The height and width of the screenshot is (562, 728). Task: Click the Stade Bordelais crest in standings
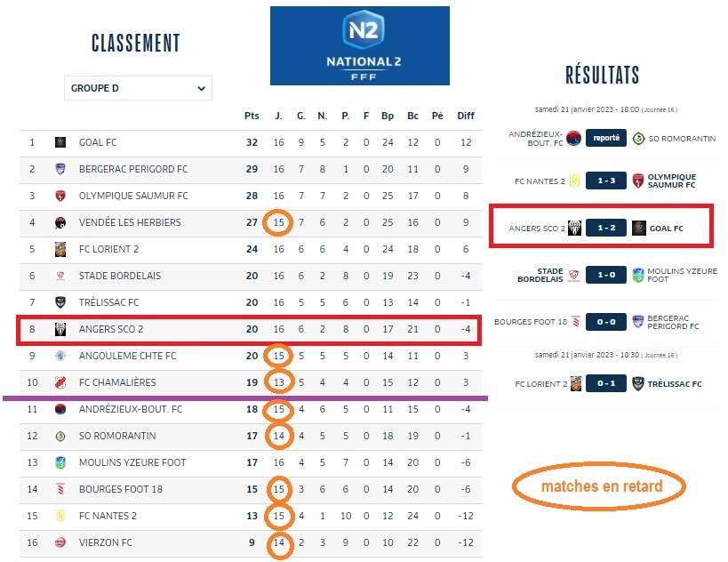pos(60,276)
